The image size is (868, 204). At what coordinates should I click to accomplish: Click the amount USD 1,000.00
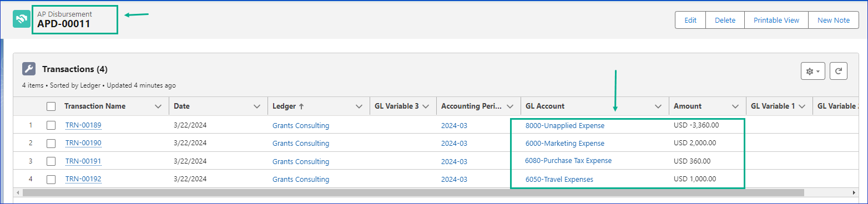(x=695, y=179)
